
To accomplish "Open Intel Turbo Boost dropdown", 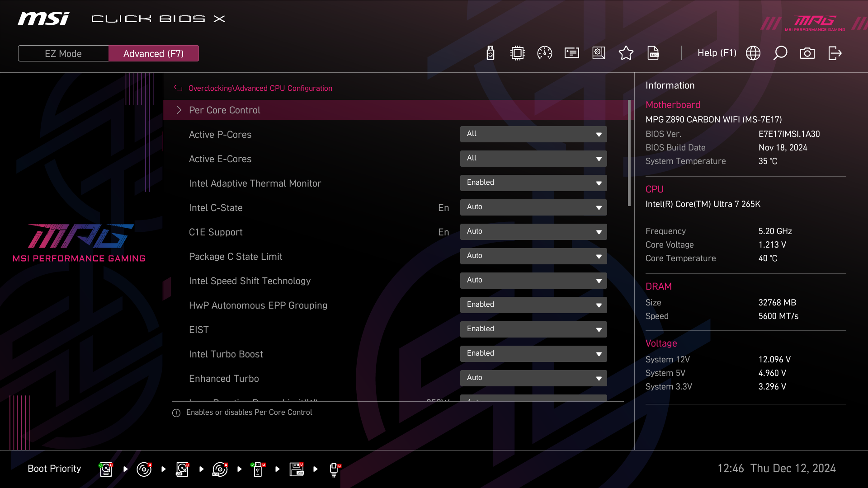I will point(533,354).
